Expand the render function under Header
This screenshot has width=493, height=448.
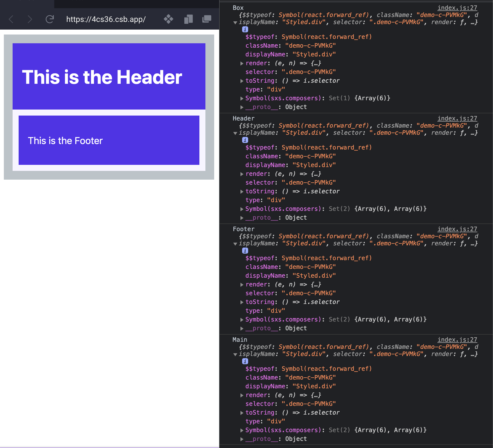click(242, 174)
